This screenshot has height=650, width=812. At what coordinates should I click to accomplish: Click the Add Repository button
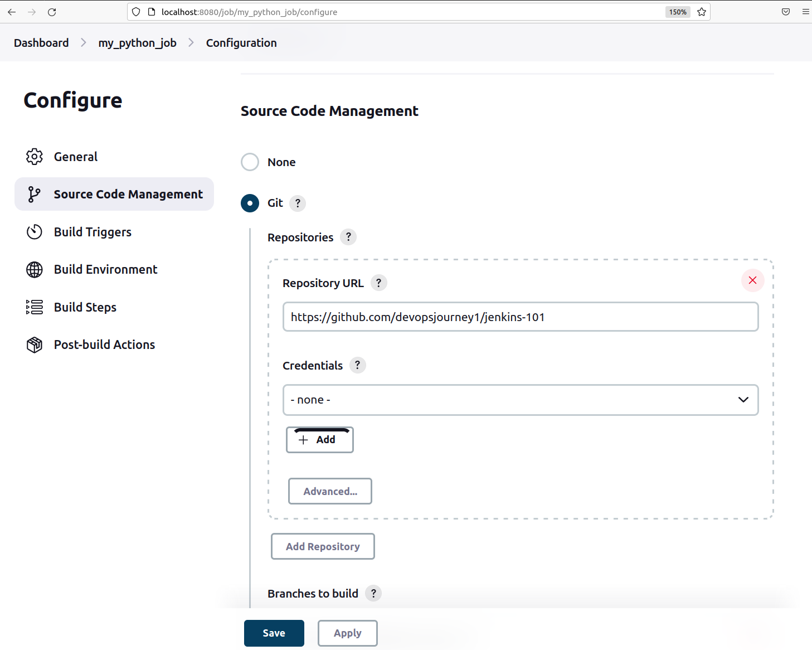point(323,546)
